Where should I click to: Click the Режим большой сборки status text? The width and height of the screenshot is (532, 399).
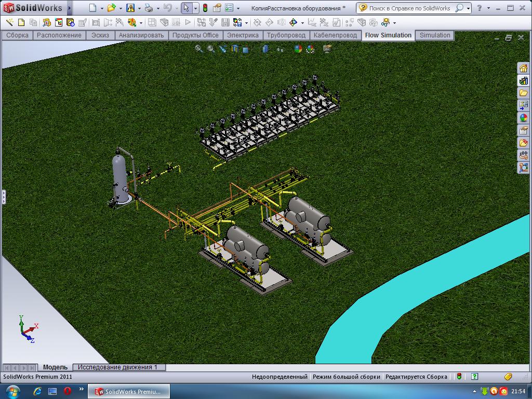click(347, 377)
